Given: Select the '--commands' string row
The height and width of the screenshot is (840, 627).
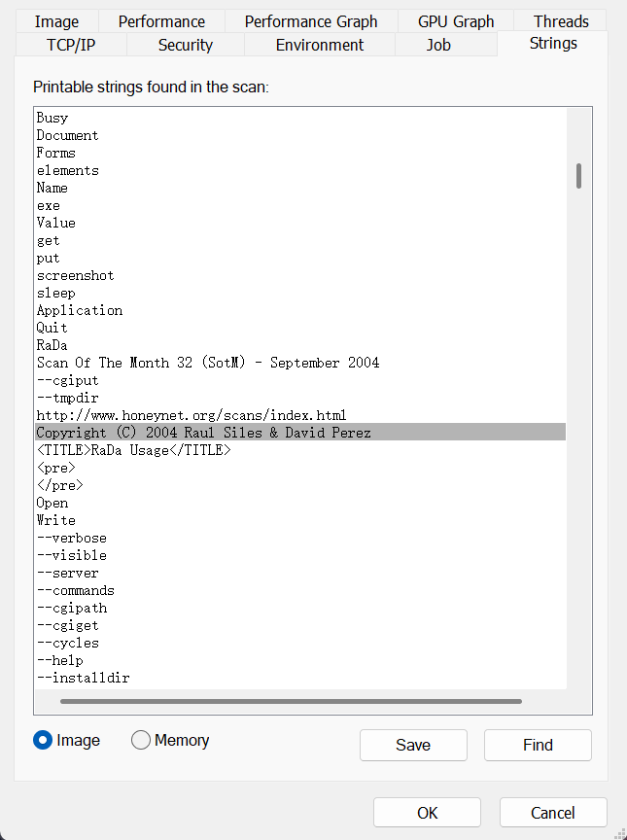Looking at the screenshot, I should click(300, 590).
